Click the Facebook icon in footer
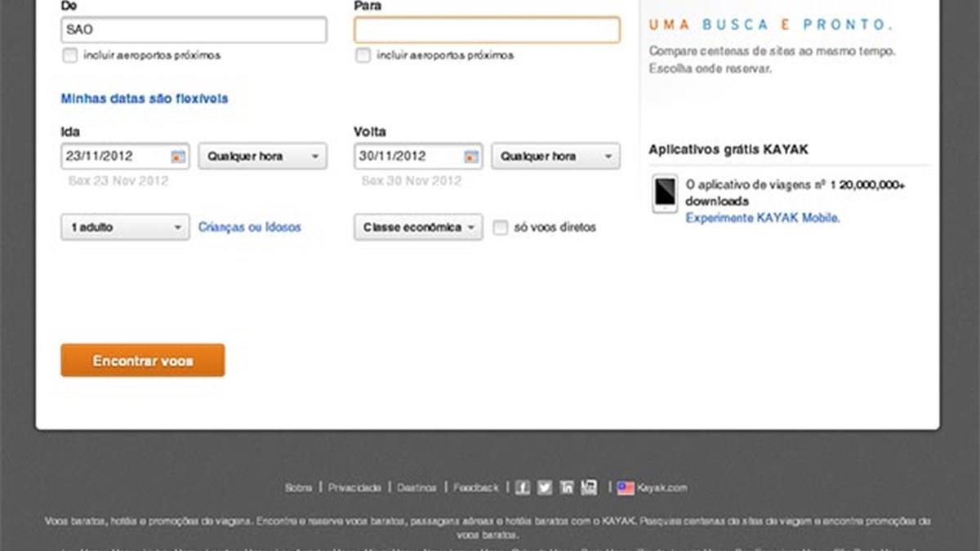980x551 pixels. [523, 487]
